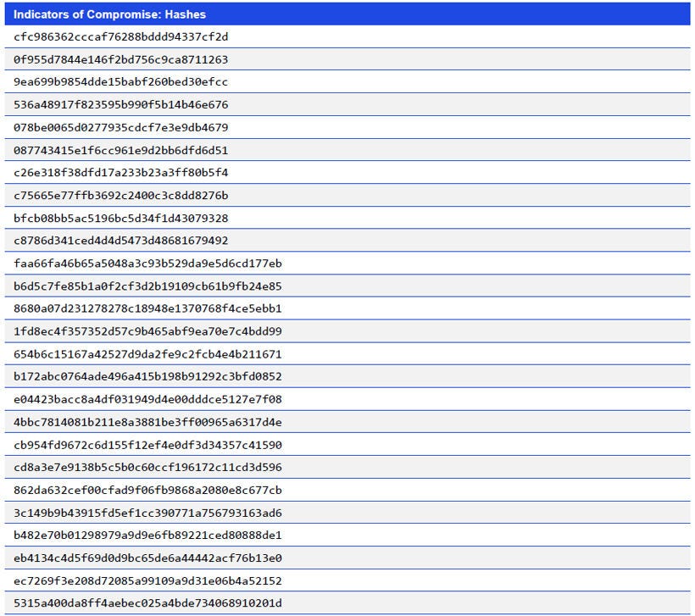Click hash 1fd8ec4f357352d57c9b465abf9ea70e7c4bdd99
This screenshot has height=616, width=695.
(x=144, y=331)
